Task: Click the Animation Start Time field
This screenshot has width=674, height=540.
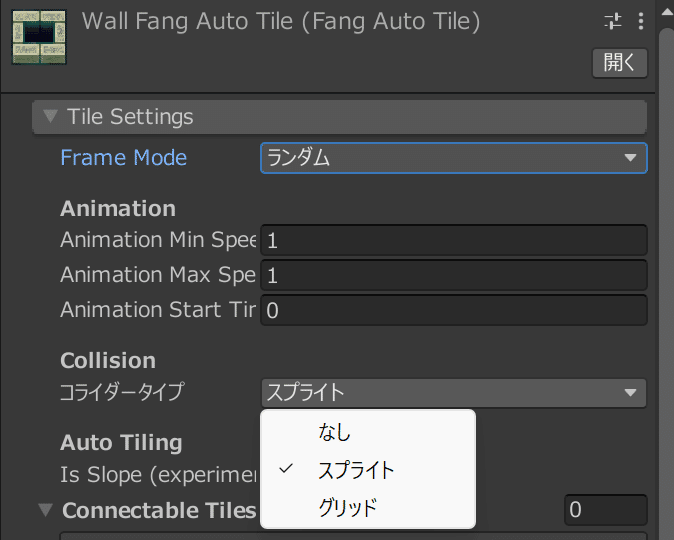Action: tap(453, 310)
